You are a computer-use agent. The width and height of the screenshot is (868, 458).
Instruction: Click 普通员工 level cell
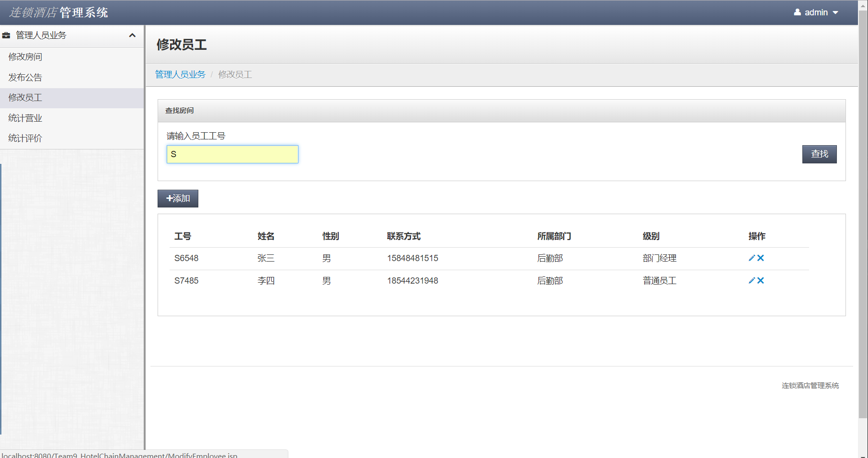point(660,281)
